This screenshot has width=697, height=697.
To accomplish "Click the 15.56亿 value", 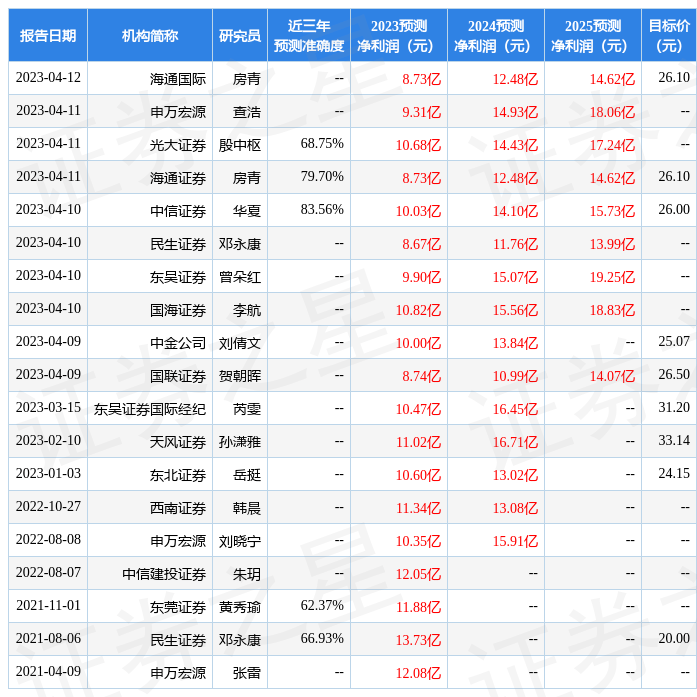I will pyautogui.click(x=515, y=310).
